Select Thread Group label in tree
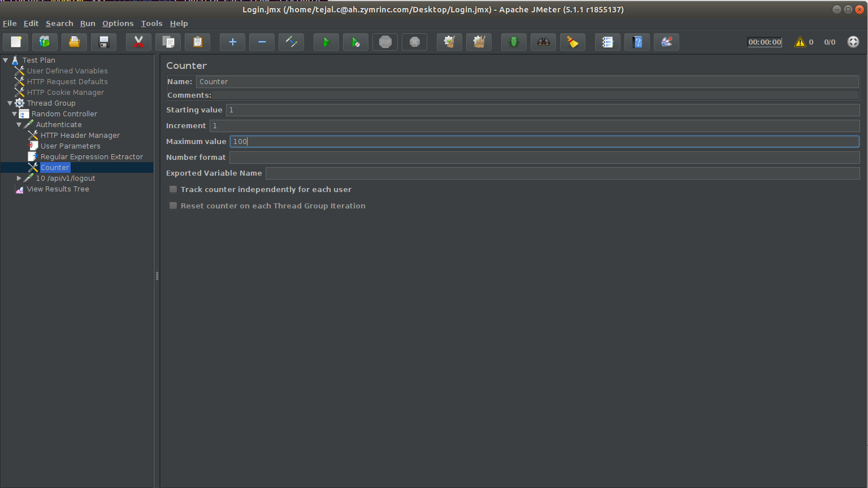Image resolution: width=868 pixels, height=488 pixels. [x=51, y=103]
